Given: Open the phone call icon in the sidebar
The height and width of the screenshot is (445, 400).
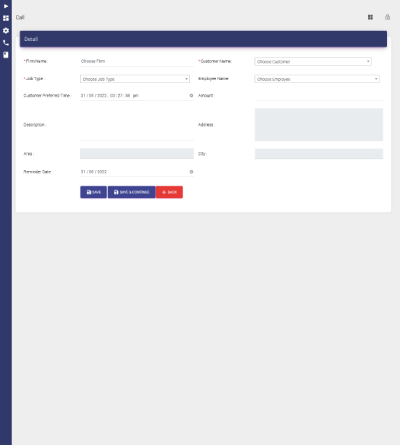Looking at the screenshot, I should pos(6,43).
